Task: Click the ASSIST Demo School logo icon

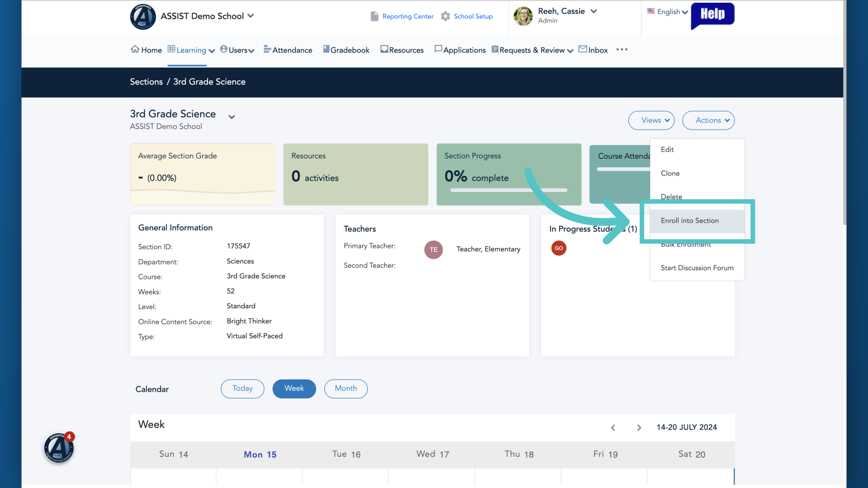Action: 143,17
